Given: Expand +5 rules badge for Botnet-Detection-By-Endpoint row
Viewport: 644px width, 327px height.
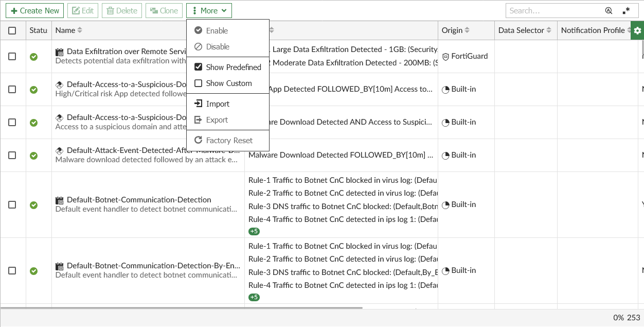Looking at the screenshot, I should coord(254,297).
